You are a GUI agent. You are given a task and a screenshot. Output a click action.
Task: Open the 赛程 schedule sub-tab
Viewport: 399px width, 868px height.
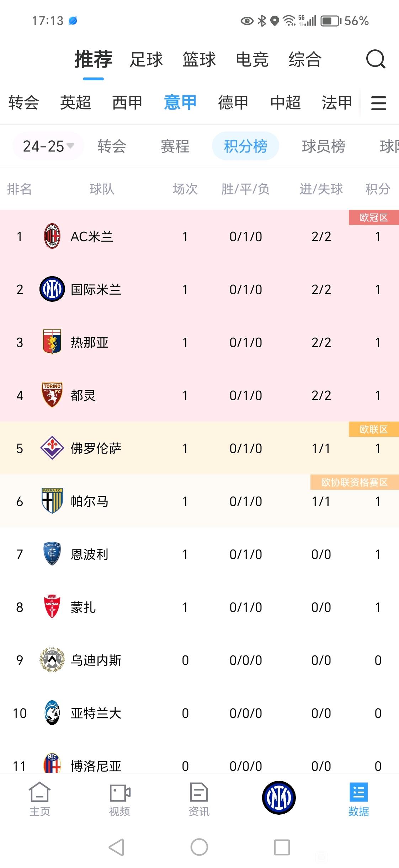pyautogui.click(x=175, y=146)
